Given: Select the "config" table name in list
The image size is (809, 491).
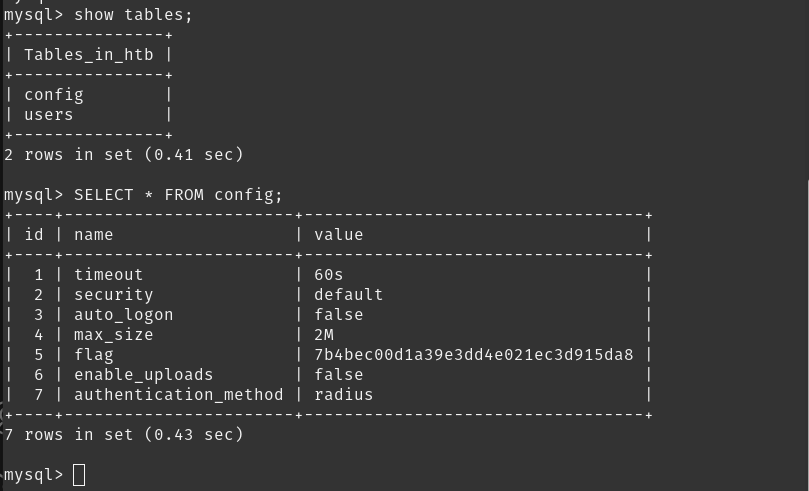Looking at the screenshot, I should click(54, 95).
